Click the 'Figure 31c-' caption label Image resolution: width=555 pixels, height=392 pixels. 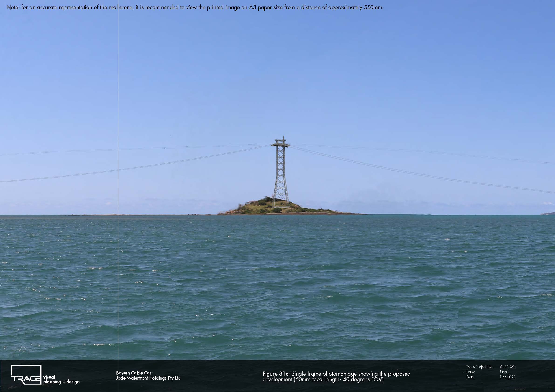pos(276,374)
